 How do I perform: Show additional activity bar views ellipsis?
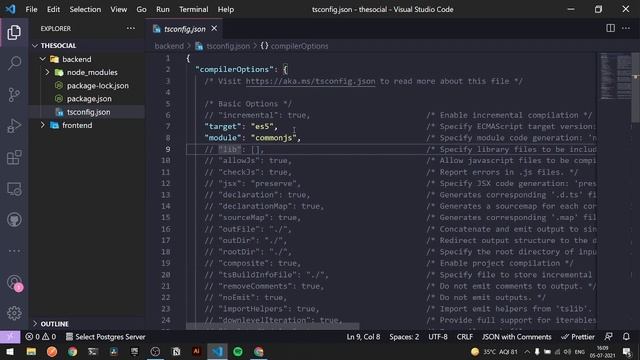click(14, 251)
